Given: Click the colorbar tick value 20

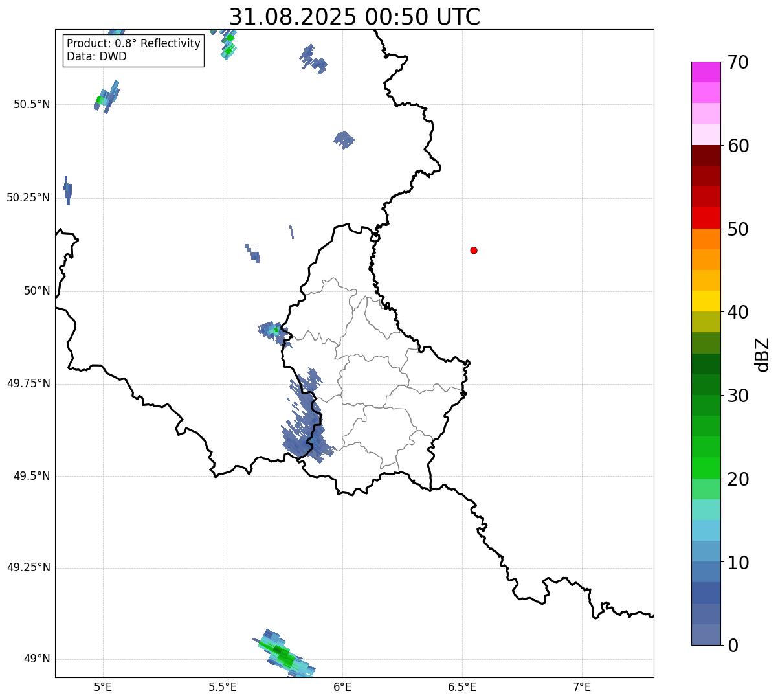Looking at the screenshot, I should pos(738,479).
